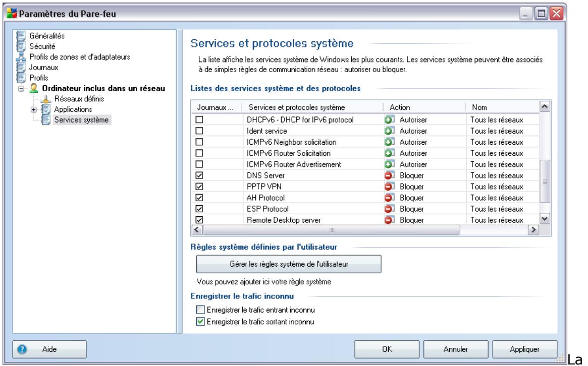The image size is (588, 366).
Task: Check the ICMPv6 Router Solicitation log checkbox
Action: 199,153
